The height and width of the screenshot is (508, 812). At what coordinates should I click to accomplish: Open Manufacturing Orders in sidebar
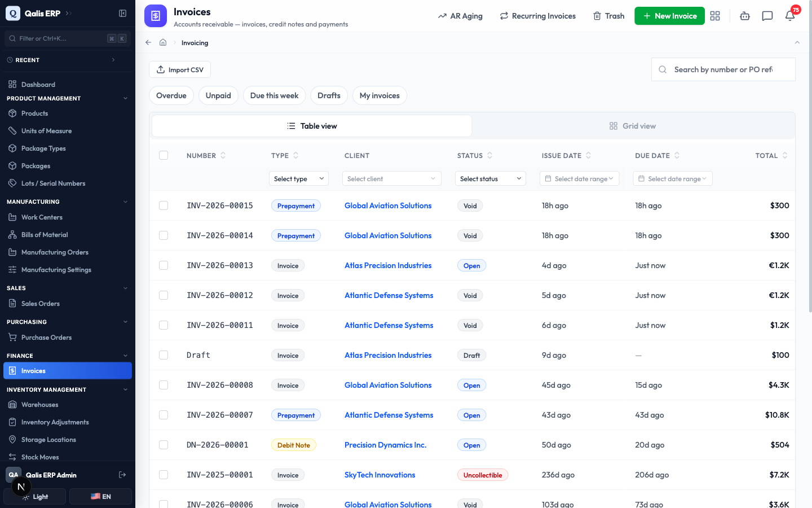pos(68,252)
